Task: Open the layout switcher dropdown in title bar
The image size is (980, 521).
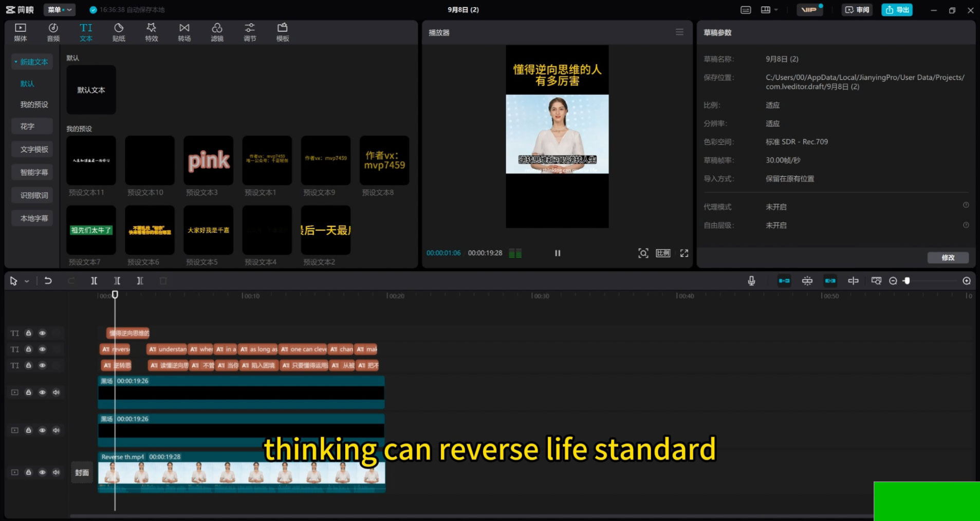Action: click(x=769, y=10)
